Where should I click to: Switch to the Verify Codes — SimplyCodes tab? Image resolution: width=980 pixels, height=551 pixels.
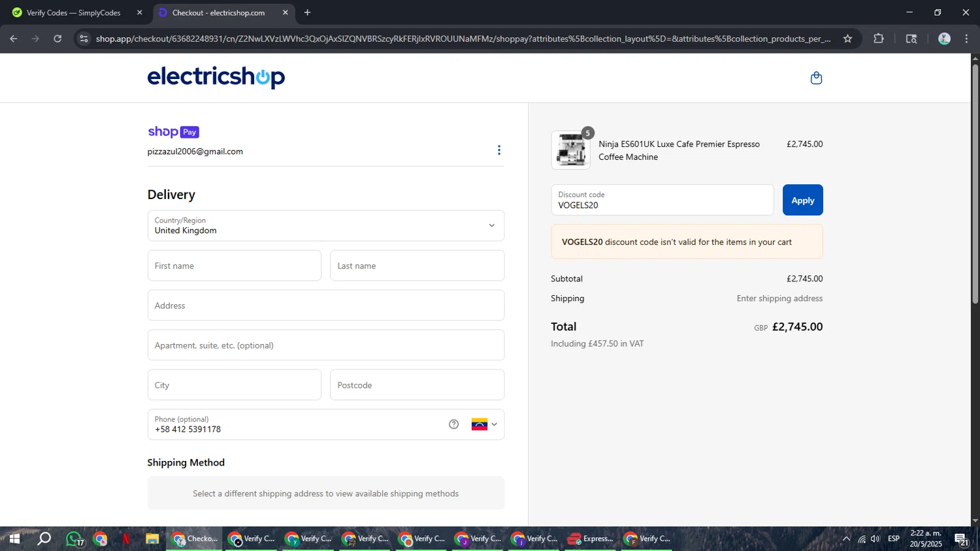pos(73,12)
